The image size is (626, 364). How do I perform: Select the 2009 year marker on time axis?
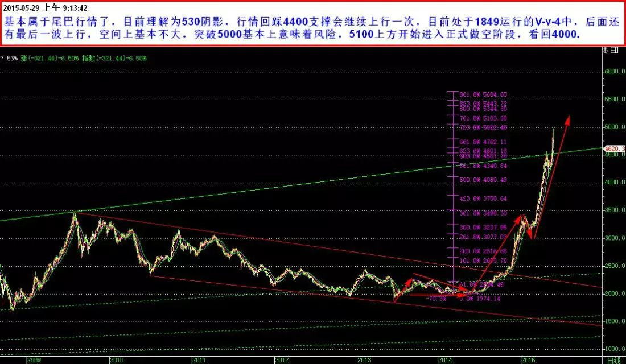click(34, 360)
